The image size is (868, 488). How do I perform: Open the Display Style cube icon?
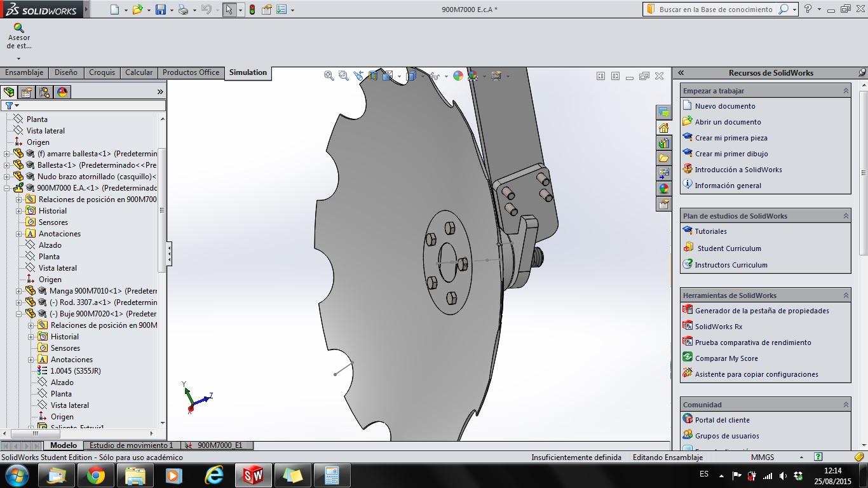pyautogui.click(x=410, y=76)
